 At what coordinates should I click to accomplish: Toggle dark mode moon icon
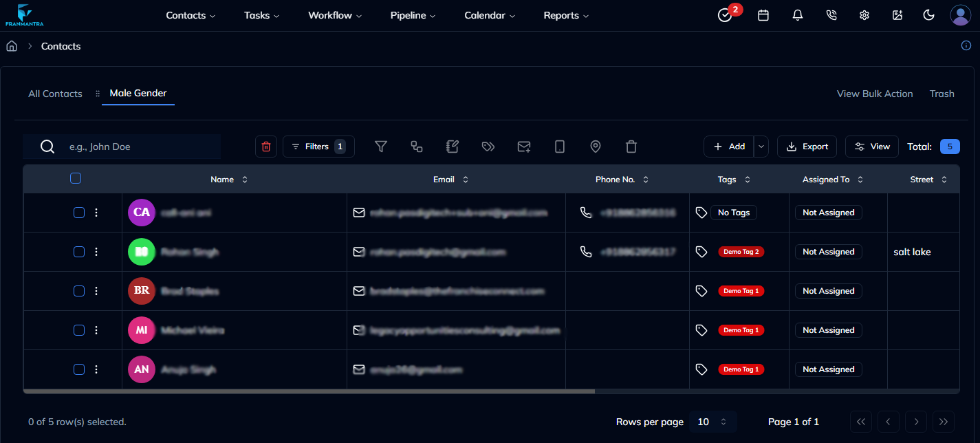click(x=928, y=15)
